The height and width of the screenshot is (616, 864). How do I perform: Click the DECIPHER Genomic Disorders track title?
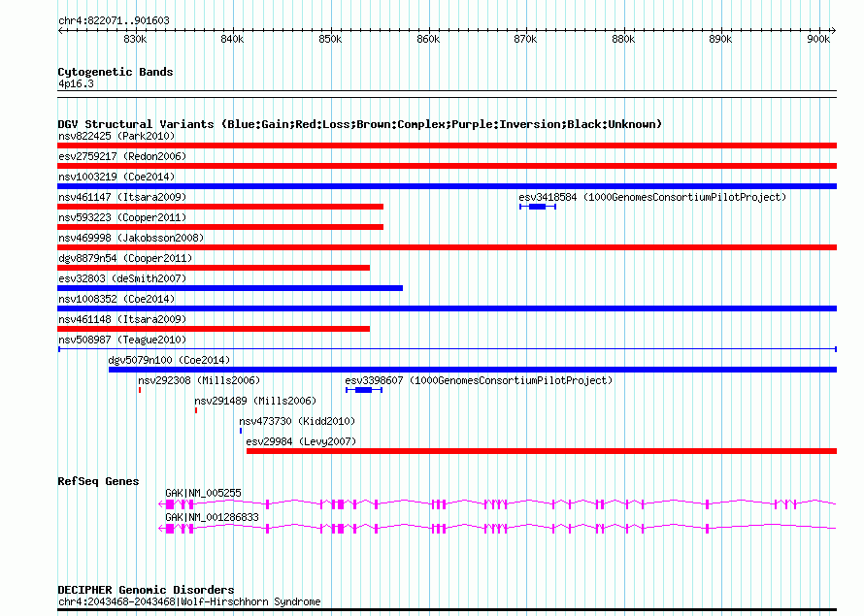[x=146, y=590]
